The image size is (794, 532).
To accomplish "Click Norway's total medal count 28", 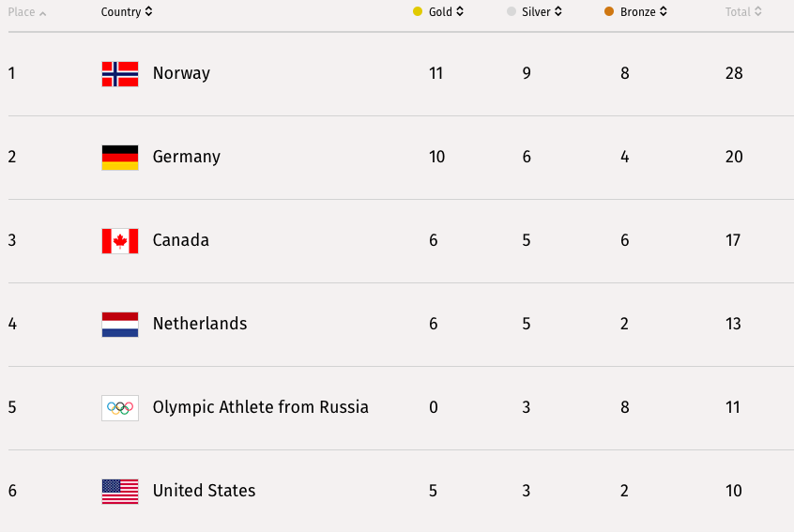I will click(x=734, y=73).
